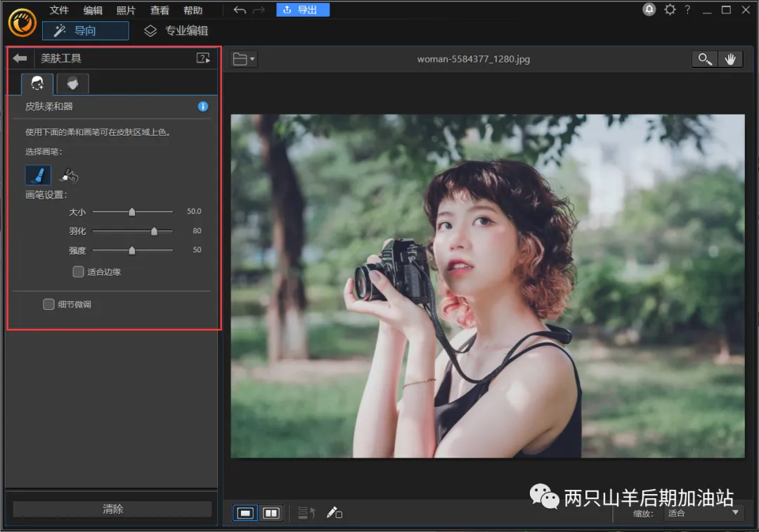Image resolution: width=759 pixels, height=532 pixels.
Task: Open the 缩放 zoom dropdown
Action: pyautogui.click(x=704, y=514)
